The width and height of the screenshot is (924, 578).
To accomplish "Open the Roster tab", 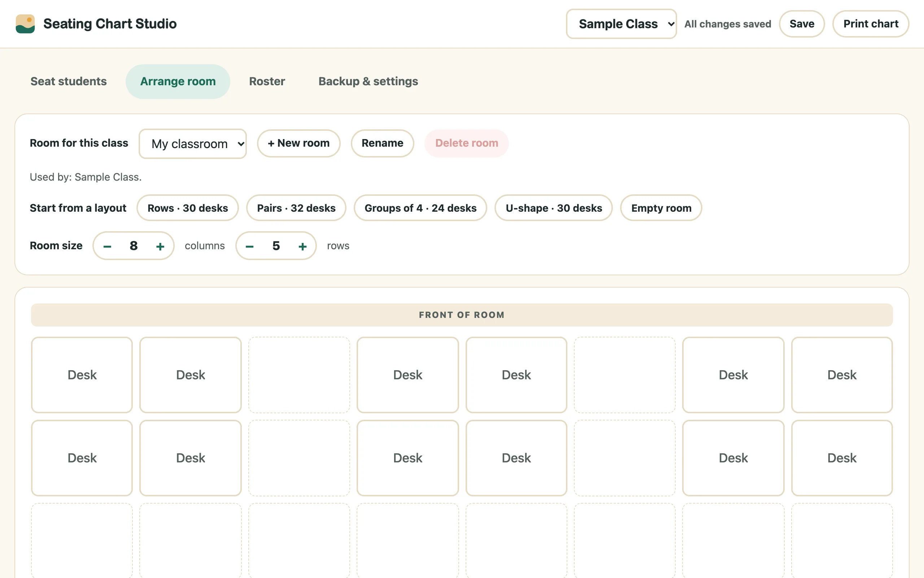I will click(x=267, y=81).
